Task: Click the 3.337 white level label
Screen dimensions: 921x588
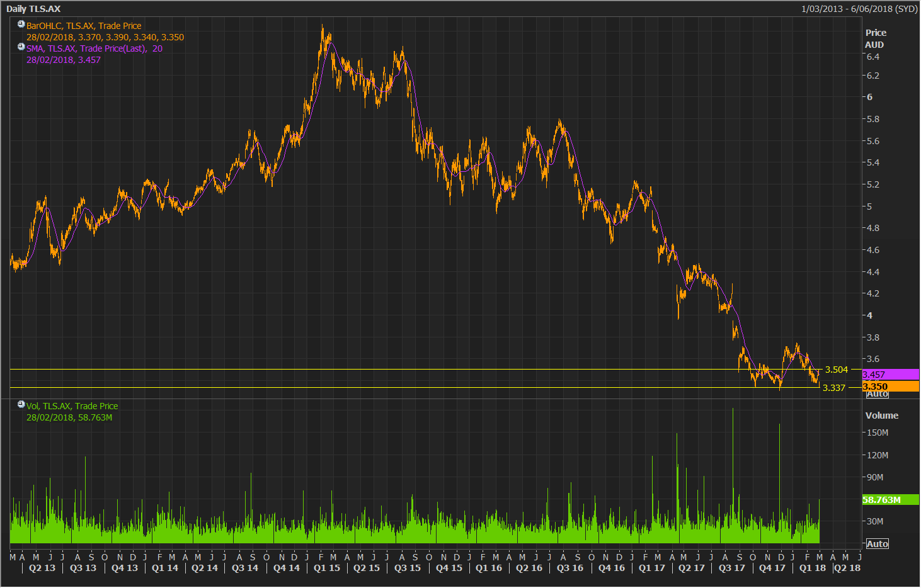Action: pos(834,388)
